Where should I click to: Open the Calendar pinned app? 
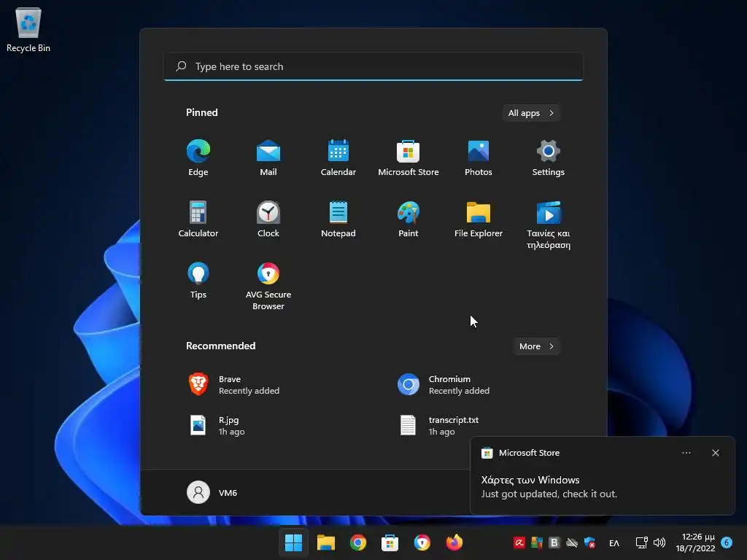[x=338, y=157]
